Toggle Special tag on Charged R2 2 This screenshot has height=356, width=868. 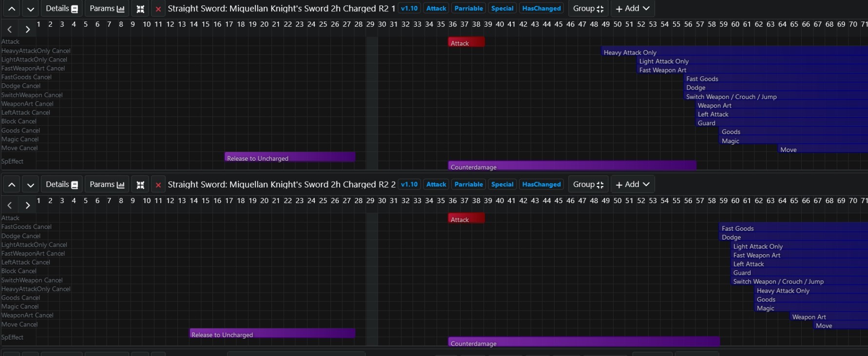coord(502,185)
